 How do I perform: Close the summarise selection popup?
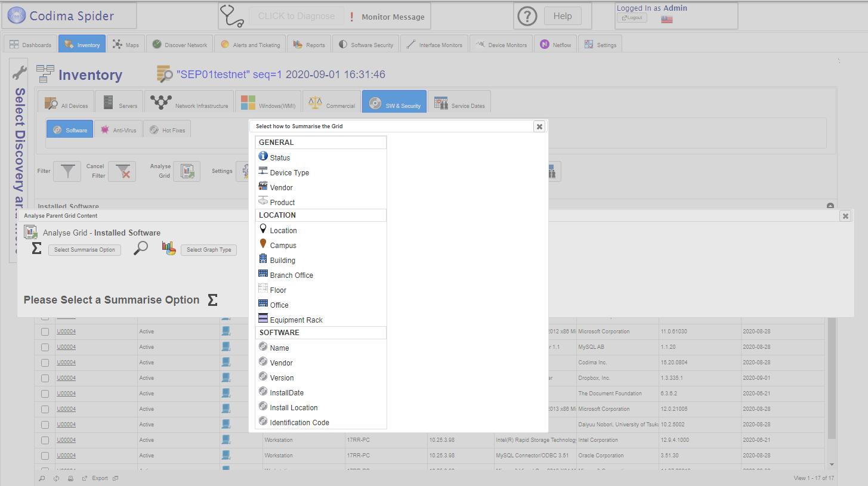(x=539, y=126)
